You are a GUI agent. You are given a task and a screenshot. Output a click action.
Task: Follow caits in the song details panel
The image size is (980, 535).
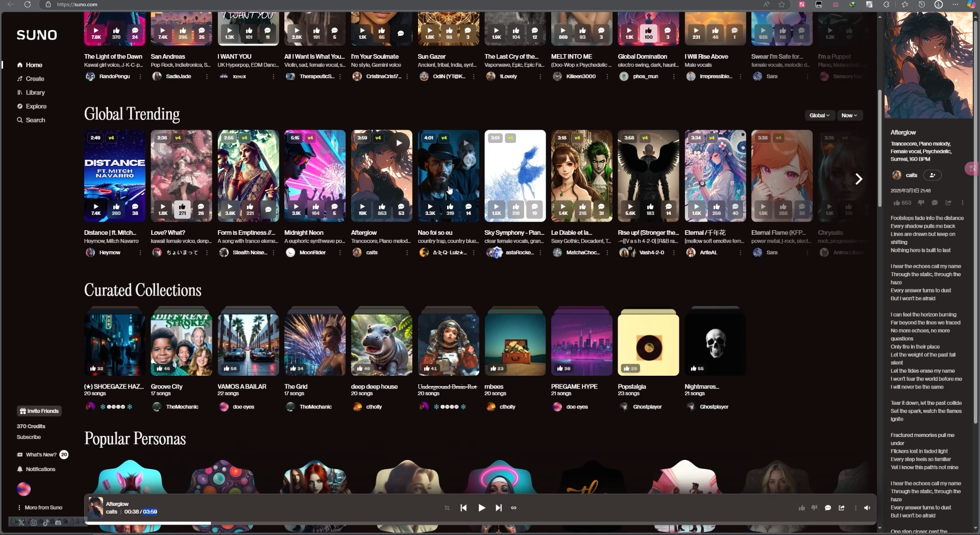coord(933,175)
